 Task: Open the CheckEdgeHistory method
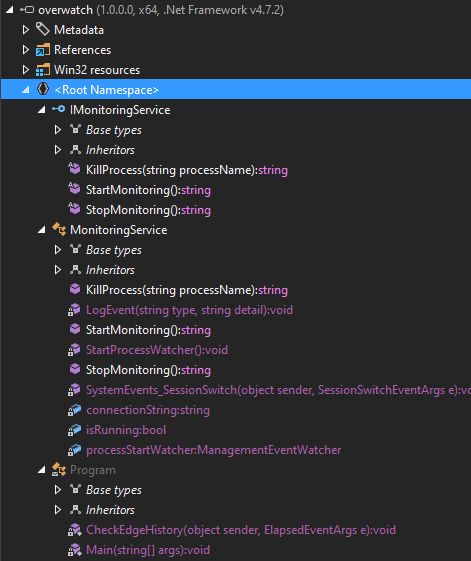(241, 530)
